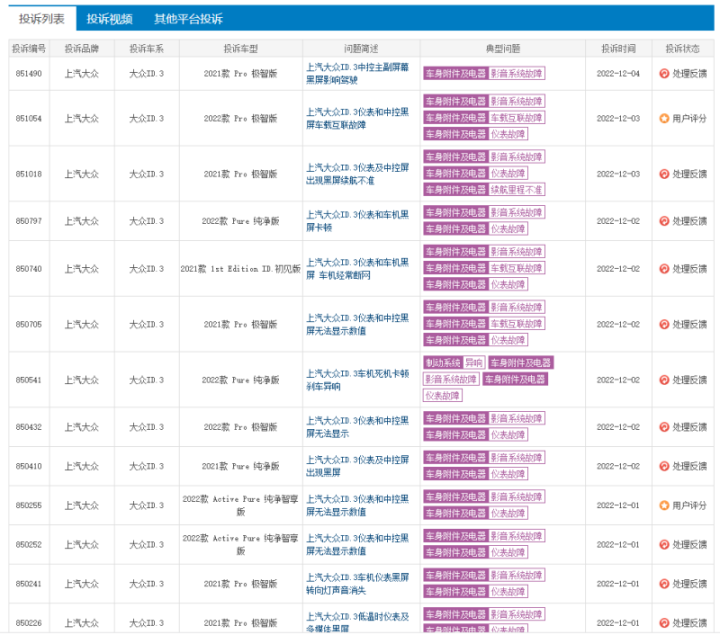The image size is (720, 635).
Task: Open complaint link 低温时仪表及多媒体黑屏
Action: coord(357,623)
